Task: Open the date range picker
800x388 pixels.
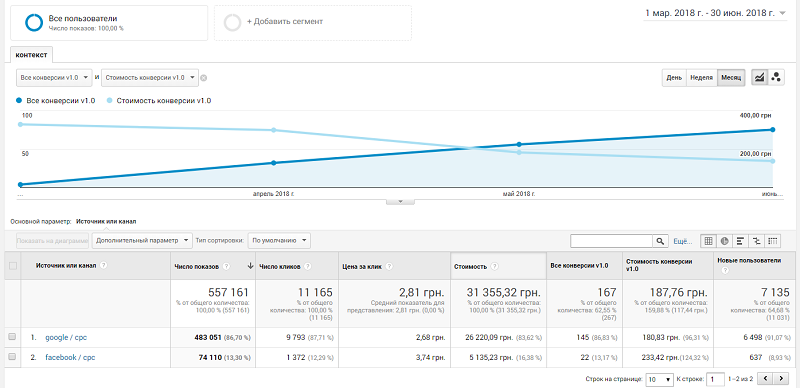Action: tap(716, 13)
